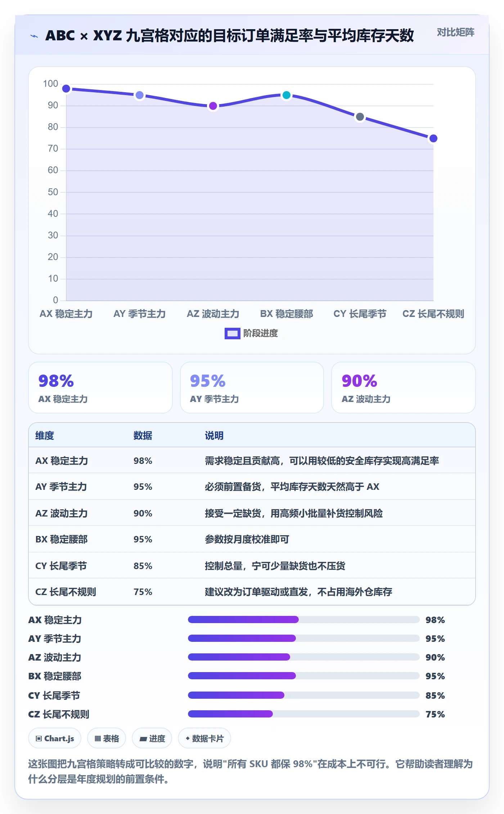504x814 pixels.
Task: Select the AZ 波动主力 table row label
Action: 62,513
